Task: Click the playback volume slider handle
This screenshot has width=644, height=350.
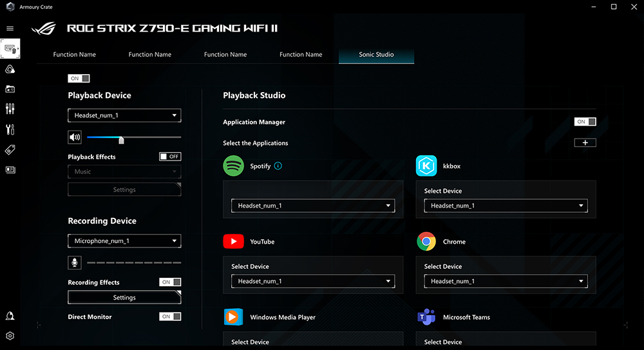Action: click(121, 141)
